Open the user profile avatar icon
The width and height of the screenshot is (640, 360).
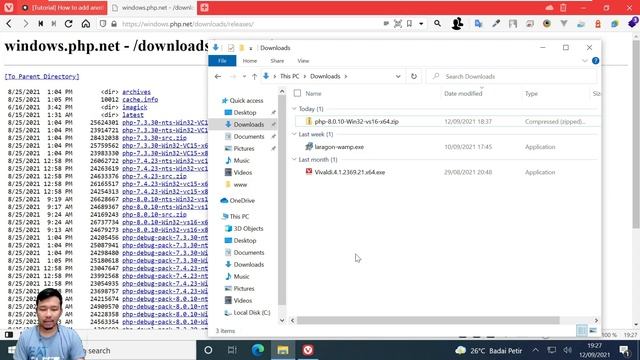(x=457, y=24)
